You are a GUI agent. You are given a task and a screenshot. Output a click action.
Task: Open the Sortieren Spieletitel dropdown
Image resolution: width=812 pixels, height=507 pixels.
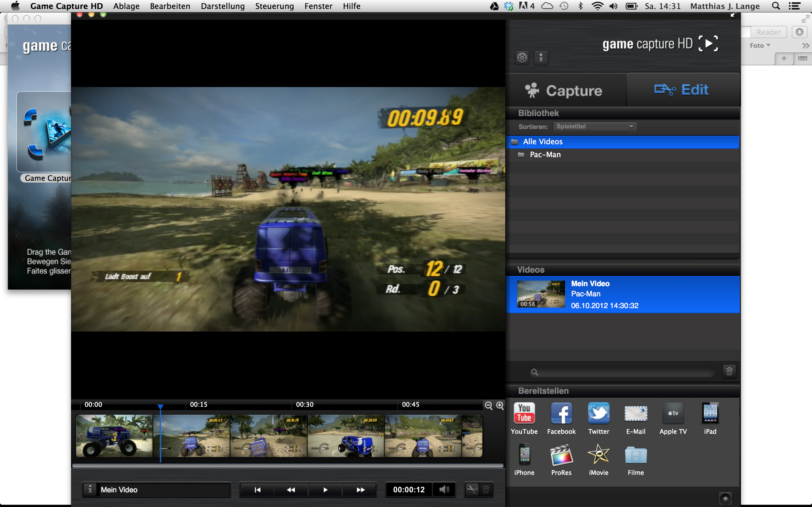[x=595, y=126]
